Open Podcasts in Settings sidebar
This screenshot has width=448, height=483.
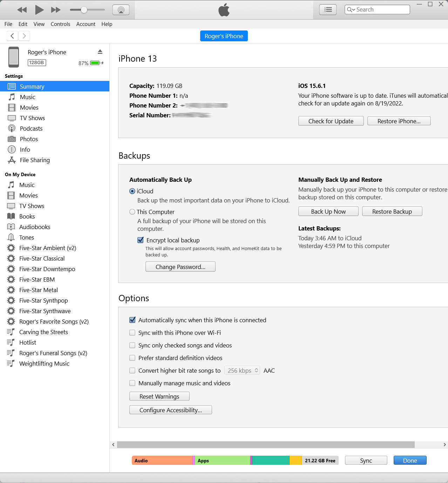31,129
